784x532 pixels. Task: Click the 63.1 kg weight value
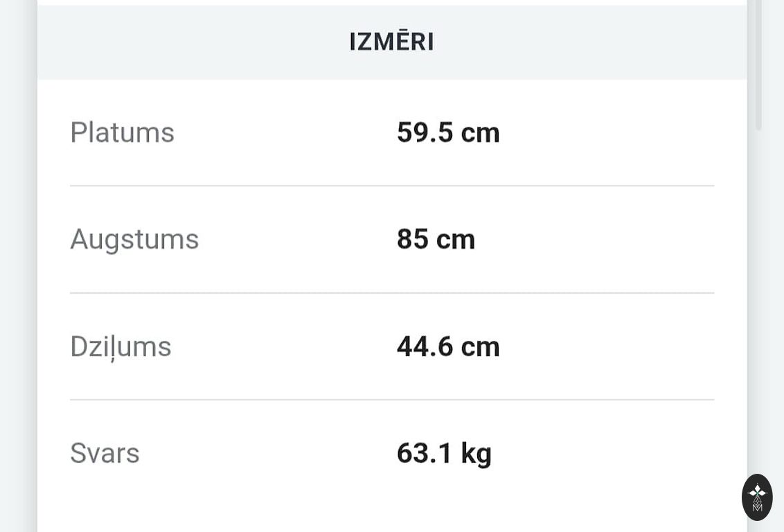point(444,453)
